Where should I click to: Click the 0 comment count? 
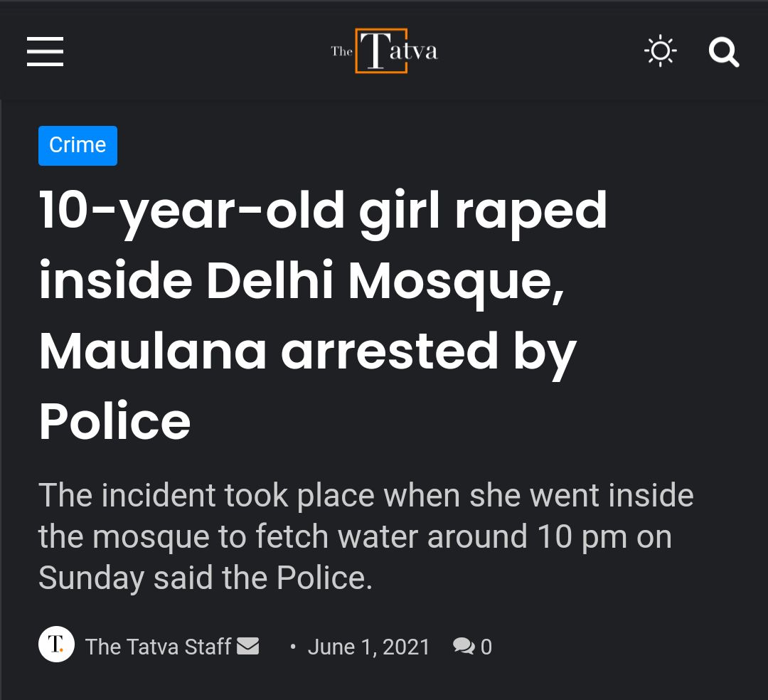(487, 646)
